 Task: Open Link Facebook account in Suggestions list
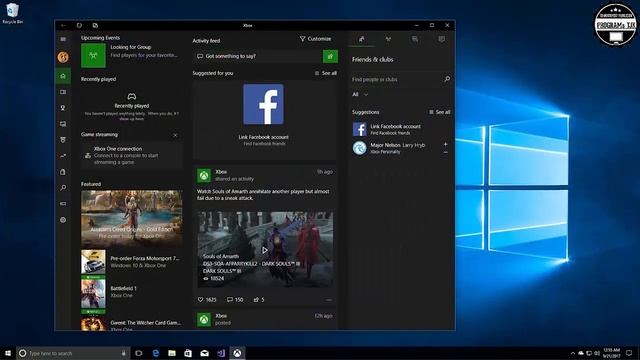400,129
